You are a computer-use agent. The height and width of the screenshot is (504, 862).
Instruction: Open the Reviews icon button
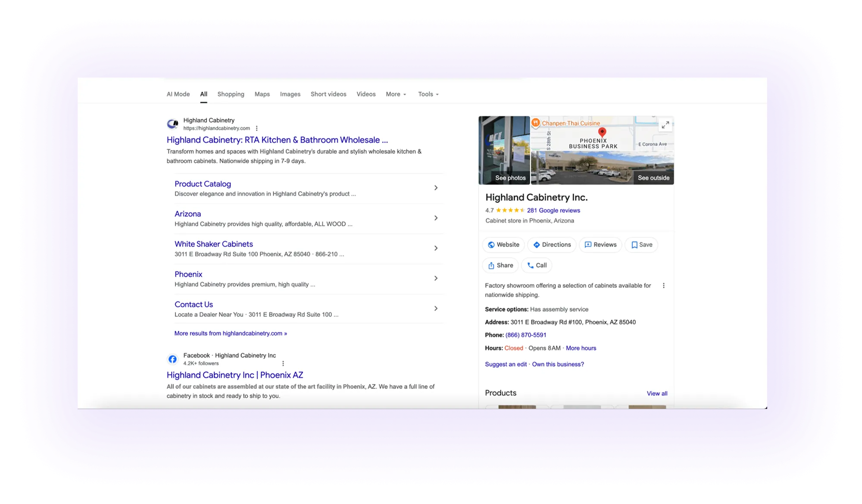point(588,245)
